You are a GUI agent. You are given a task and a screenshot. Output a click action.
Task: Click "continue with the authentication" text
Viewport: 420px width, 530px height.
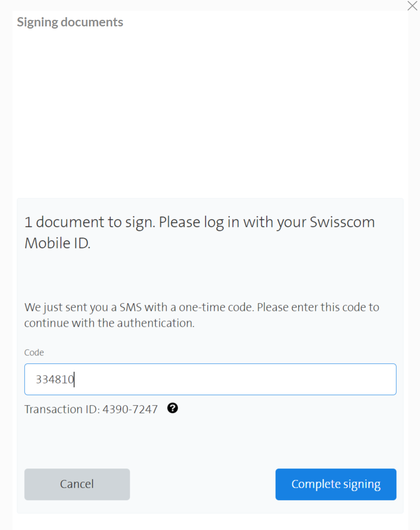(x=109, y=323)
